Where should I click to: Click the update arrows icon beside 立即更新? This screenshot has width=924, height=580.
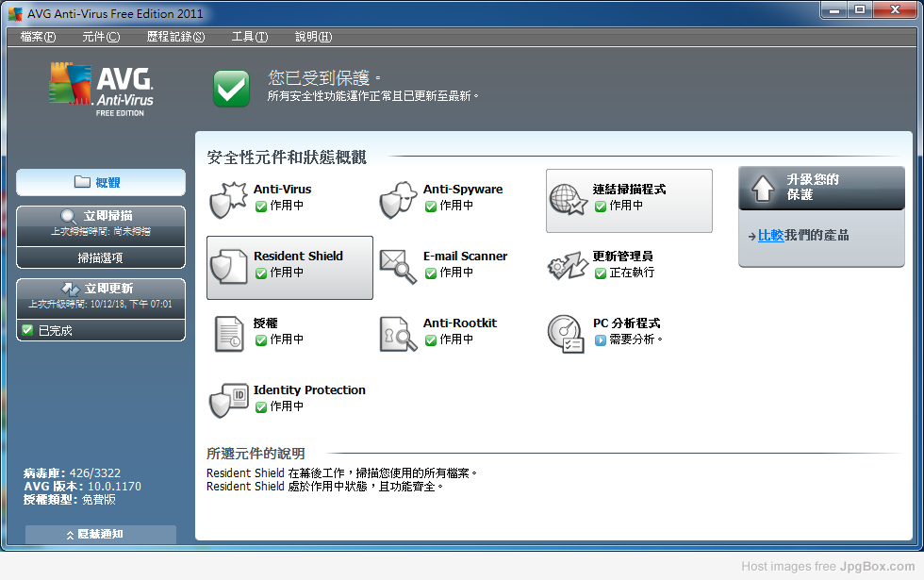(70, 289)
